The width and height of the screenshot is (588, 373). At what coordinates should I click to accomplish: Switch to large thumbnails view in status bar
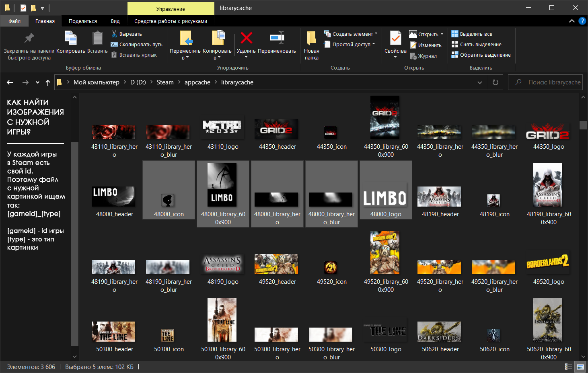point(580,367)
